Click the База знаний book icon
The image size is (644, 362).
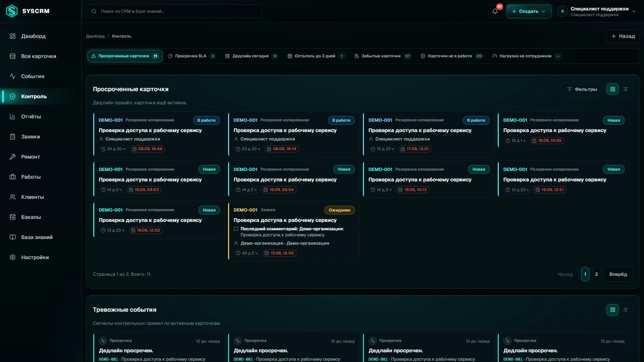(x=12, y=237)
